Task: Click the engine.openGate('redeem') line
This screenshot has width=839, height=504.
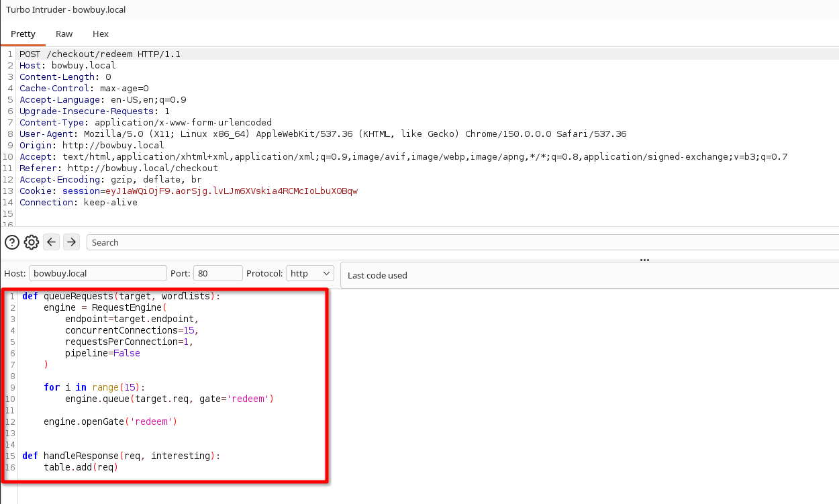Action: [x=111, y=421]
